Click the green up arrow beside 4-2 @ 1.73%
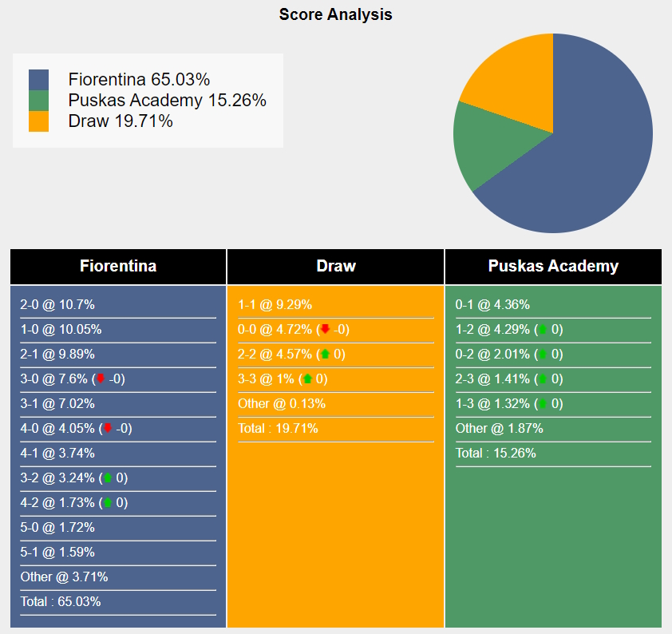Image resolution: width=672 pixels, height=634 pixels. click(x=108, y=502)
